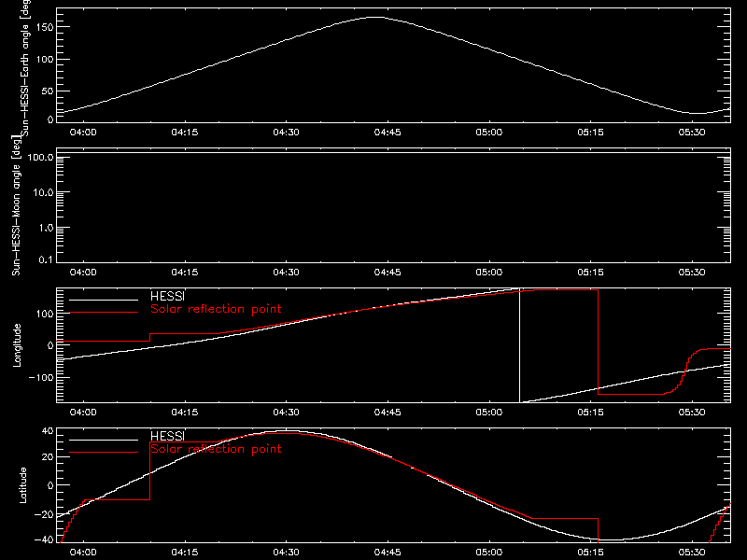Select HESSI legend label in Longitude plot
This screenshot has width=747, height=560.
point(167,296)
